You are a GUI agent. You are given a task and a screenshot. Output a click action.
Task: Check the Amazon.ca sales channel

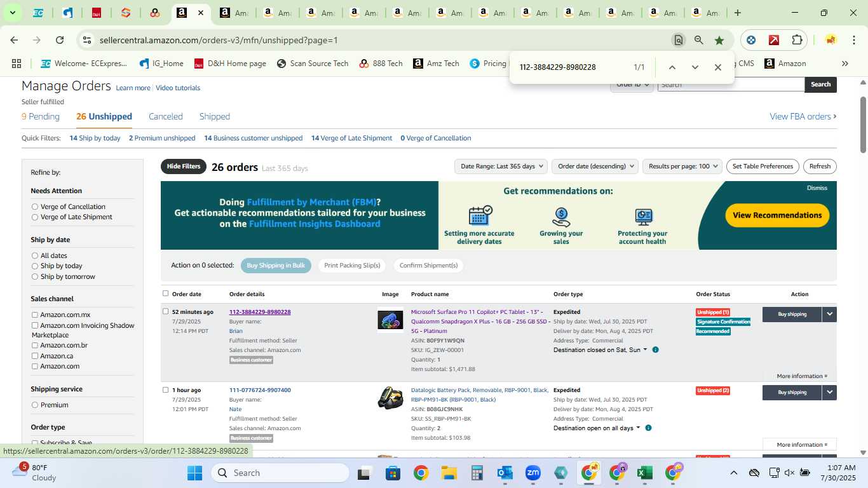click(35, 356)
